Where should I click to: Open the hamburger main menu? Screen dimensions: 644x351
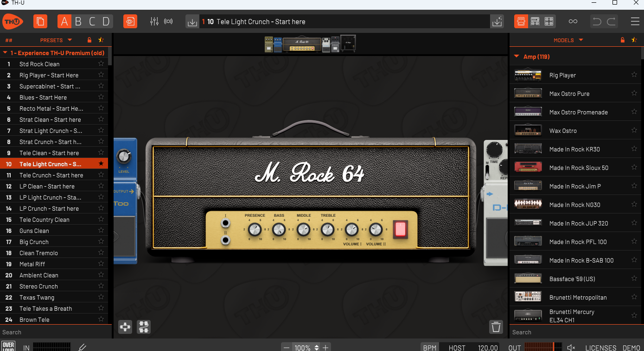click(635, 21)
